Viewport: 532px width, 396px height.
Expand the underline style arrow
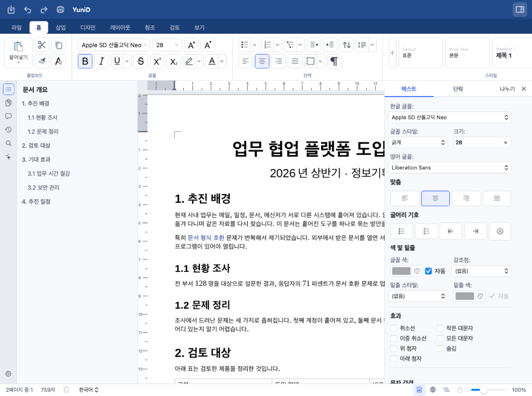pos(127,61)
